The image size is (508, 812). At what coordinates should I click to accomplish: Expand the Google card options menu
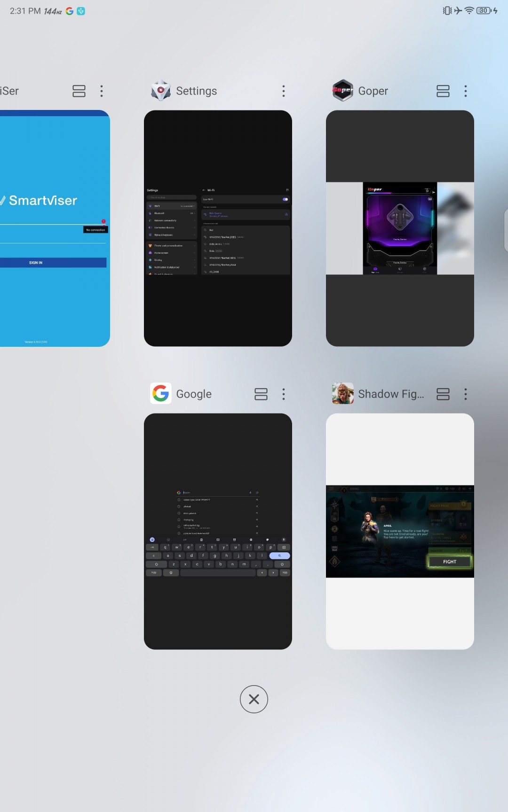284,394
